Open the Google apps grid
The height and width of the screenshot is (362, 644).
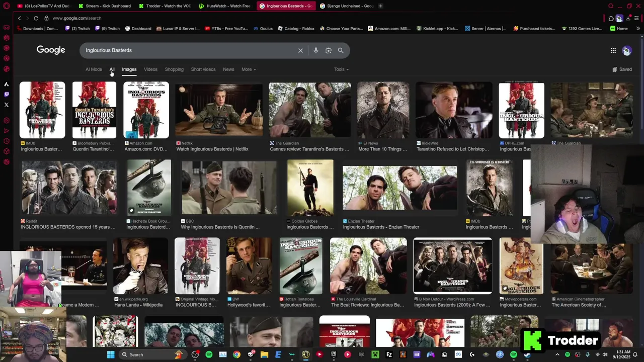coord(613,50)
